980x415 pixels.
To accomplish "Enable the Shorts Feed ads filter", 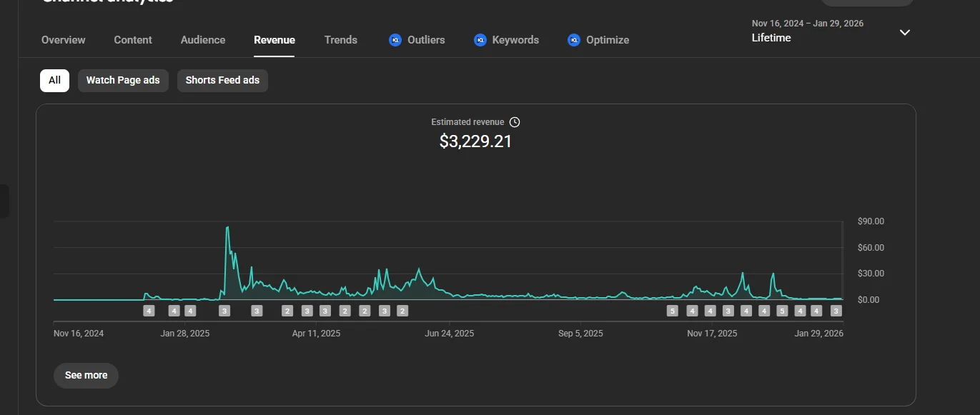I will click(x=222, y=80).
